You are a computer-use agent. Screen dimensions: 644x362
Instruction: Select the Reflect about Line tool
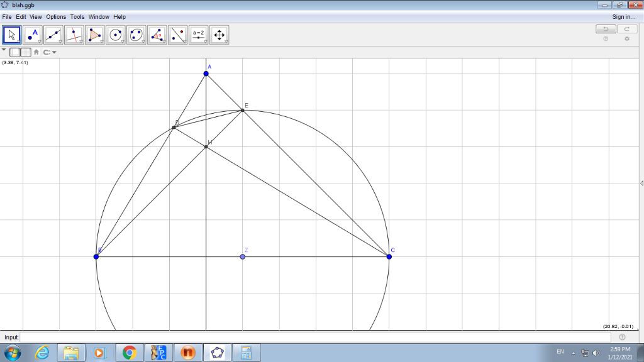pyautogui.click(x=177, y=35)
